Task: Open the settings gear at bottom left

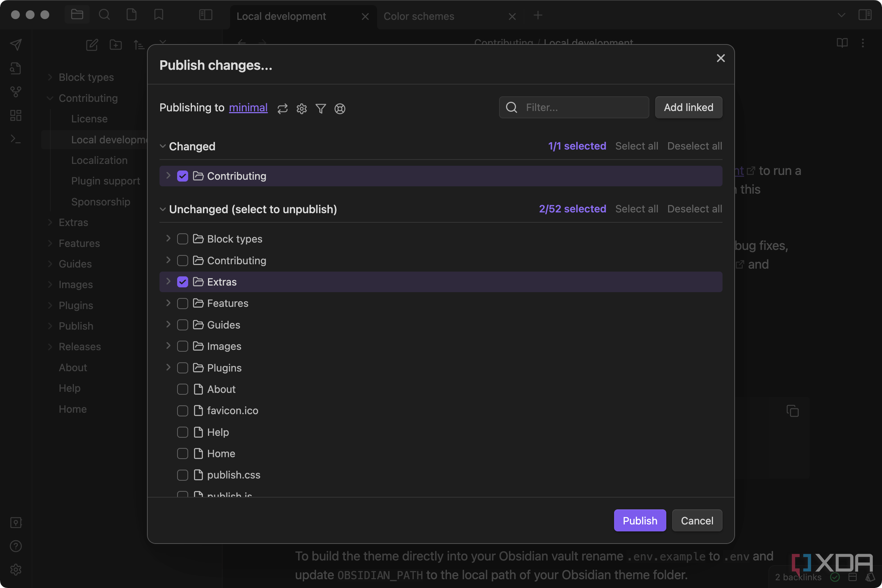Action: 16,570
